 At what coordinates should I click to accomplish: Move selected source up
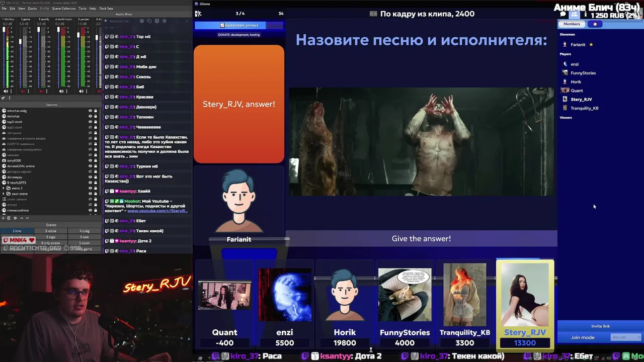click(x=22, y=218)
